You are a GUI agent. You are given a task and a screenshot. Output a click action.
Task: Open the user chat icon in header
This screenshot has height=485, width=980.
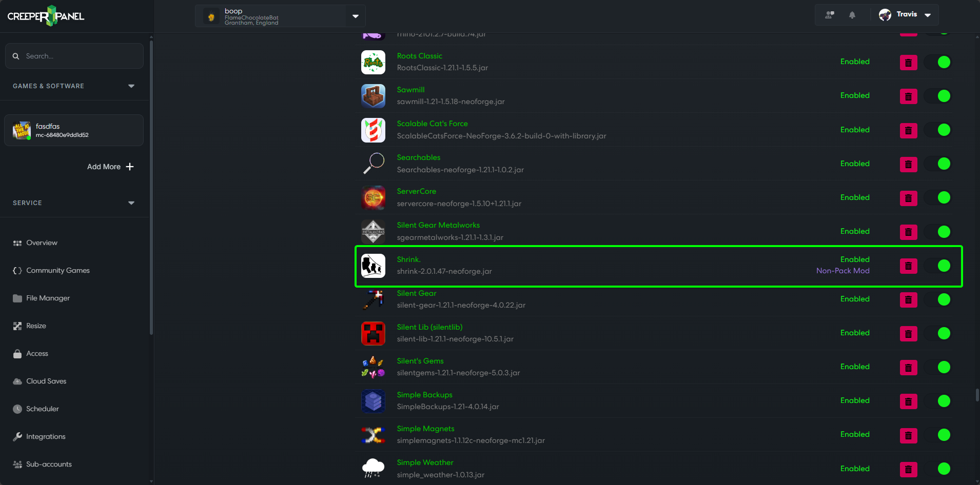pos(830,15)
